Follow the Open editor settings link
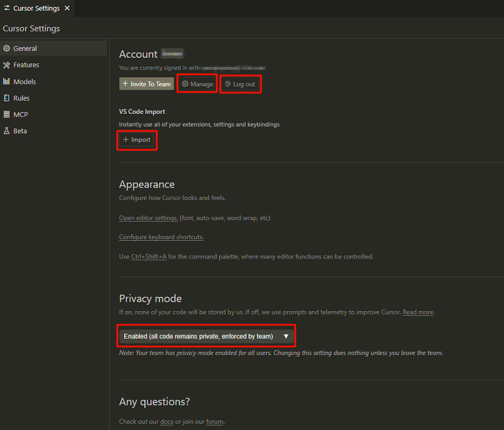Image resolution: width=504 pixels, height=430 pixels. tap(148, 218)
